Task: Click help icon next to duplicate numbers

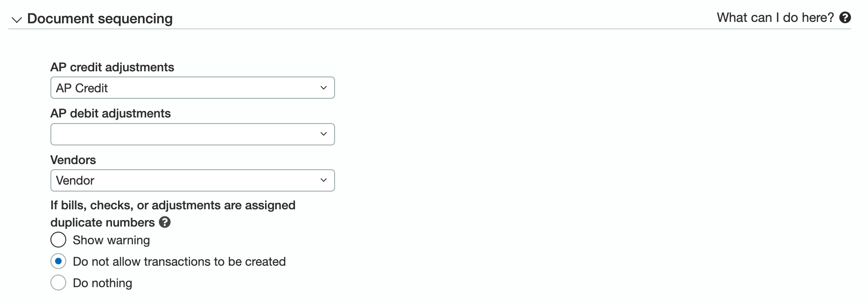Action: click(x=165, y=222)
